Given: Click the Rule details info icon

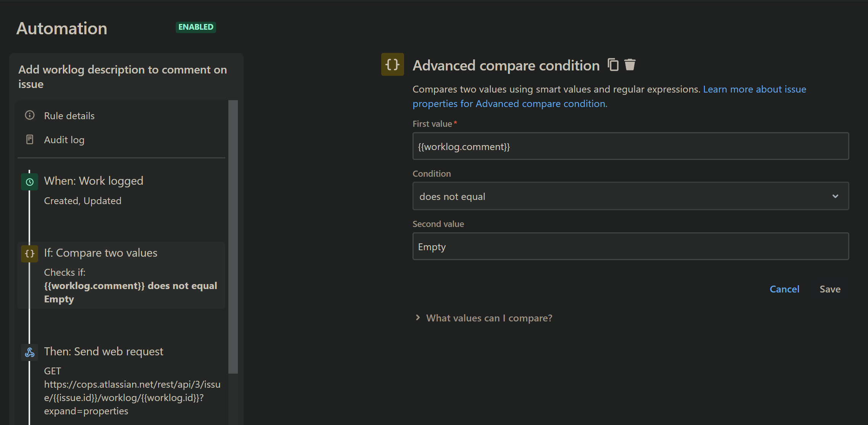Looking at the screenshot, I should coord(30,115).
